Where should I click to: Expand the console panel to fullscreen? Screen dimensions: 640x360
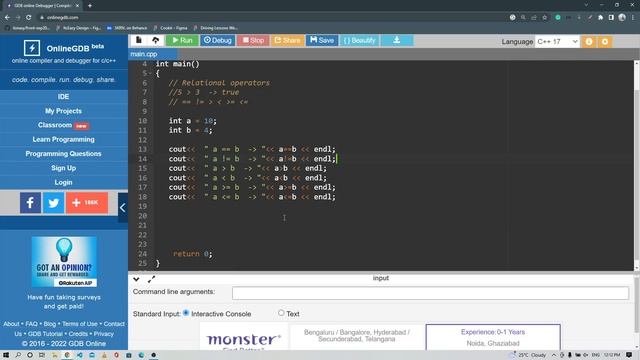[x=151, y=279]
